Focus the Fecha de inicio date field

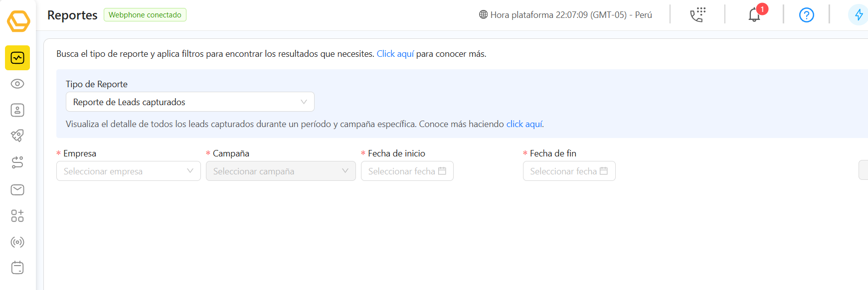(407, 171)
